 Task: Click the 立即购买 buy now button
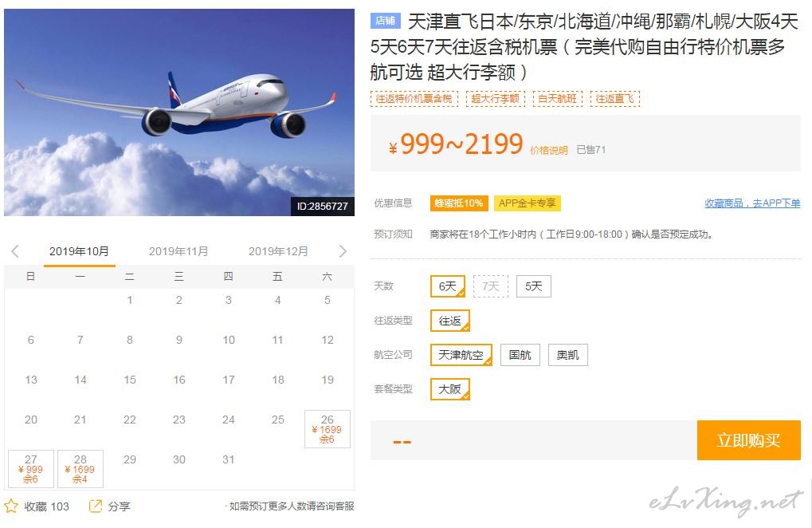(748, 440)
